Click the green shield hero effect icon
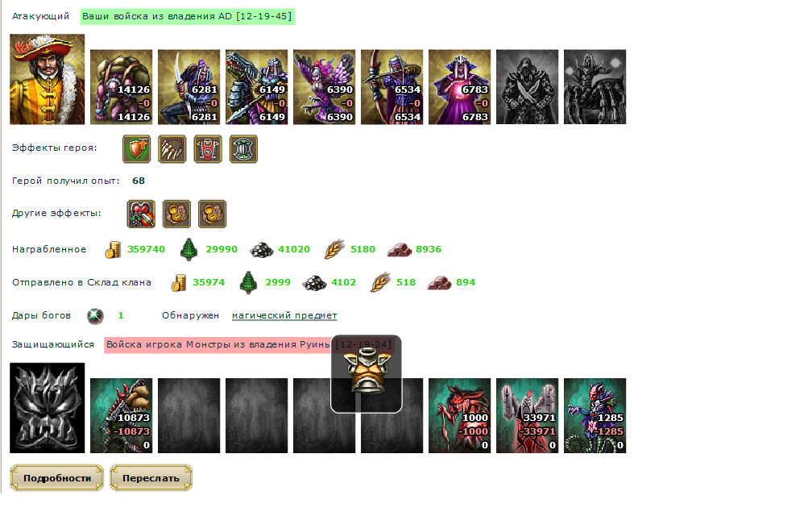Viewport: 812px width, 508px height. (x=137, y=149)
